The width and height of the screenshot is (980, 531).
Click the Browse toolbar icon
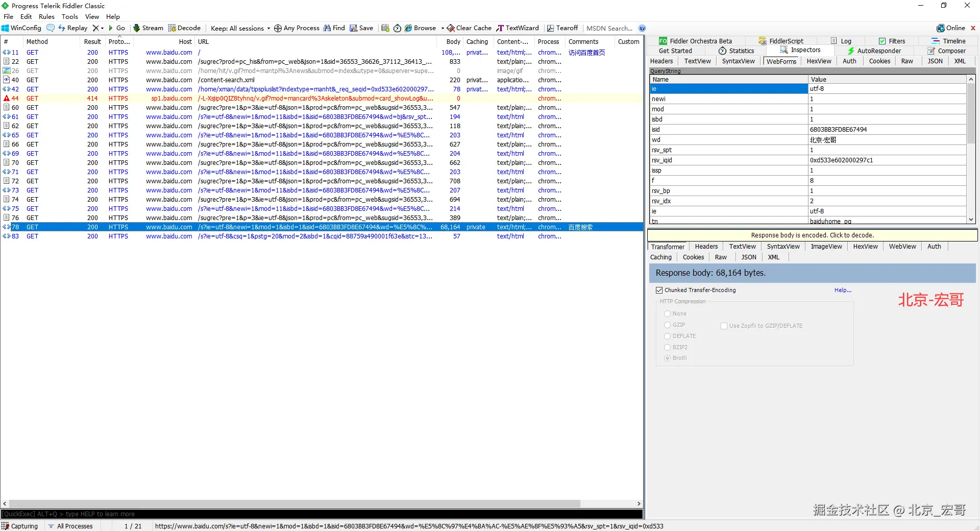click(x=408, y=28)
